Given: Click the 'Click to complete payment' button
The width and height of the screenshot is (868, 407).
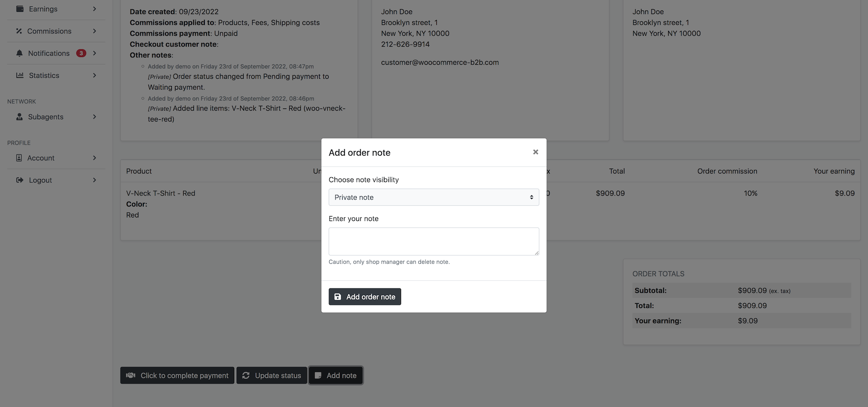Looking at the screenshot, I should (177, 375).
